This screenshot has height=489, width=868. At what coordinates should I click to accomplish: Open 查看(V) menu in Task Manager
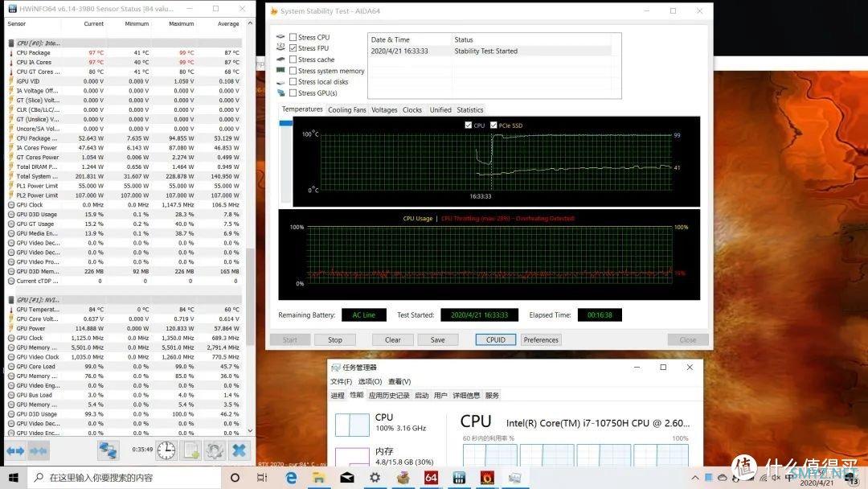tap(399, 381)
